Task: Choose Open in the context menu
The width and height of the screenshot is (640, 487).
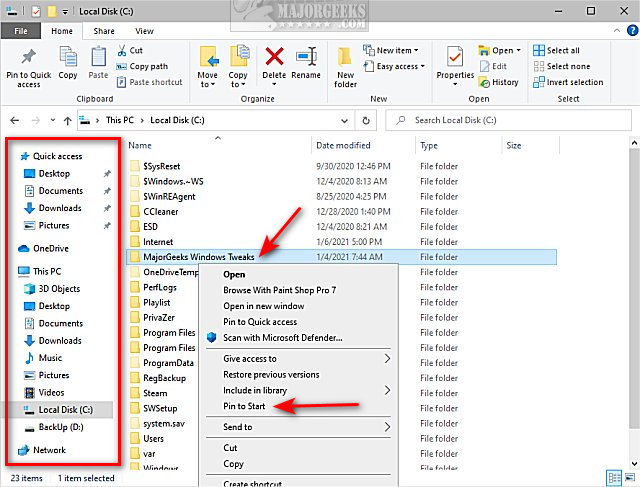Action: [x=234, y=275]
